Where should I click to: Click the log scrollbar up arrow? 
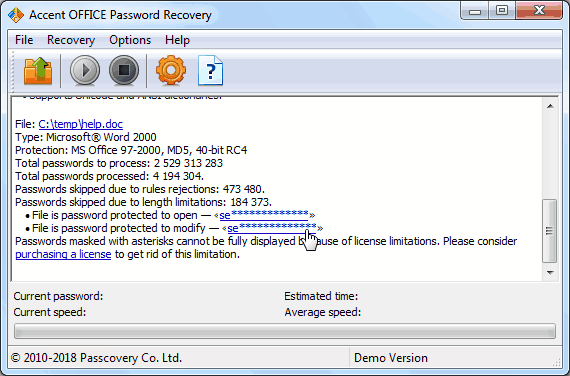pyautogui.click(x=550, y=106)
